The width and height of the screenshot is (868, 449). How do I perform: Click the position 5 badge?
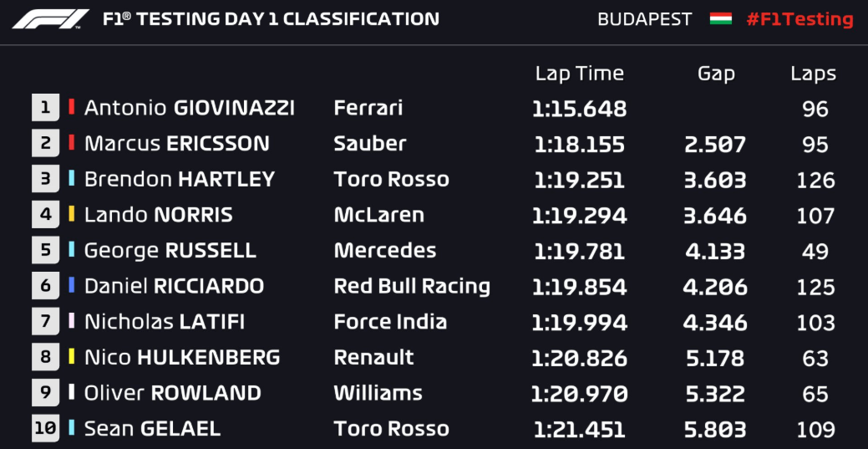45,249
